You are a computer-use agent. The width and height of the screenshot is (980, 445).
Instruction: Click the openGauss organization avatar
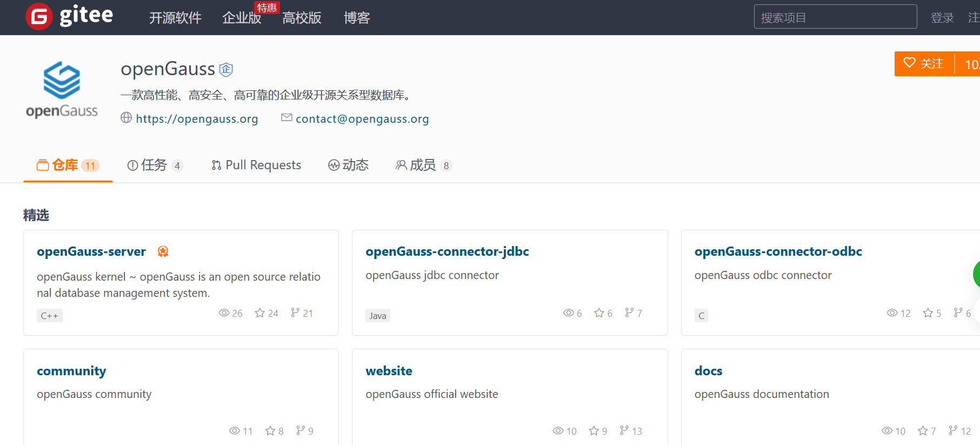[62, 90]
